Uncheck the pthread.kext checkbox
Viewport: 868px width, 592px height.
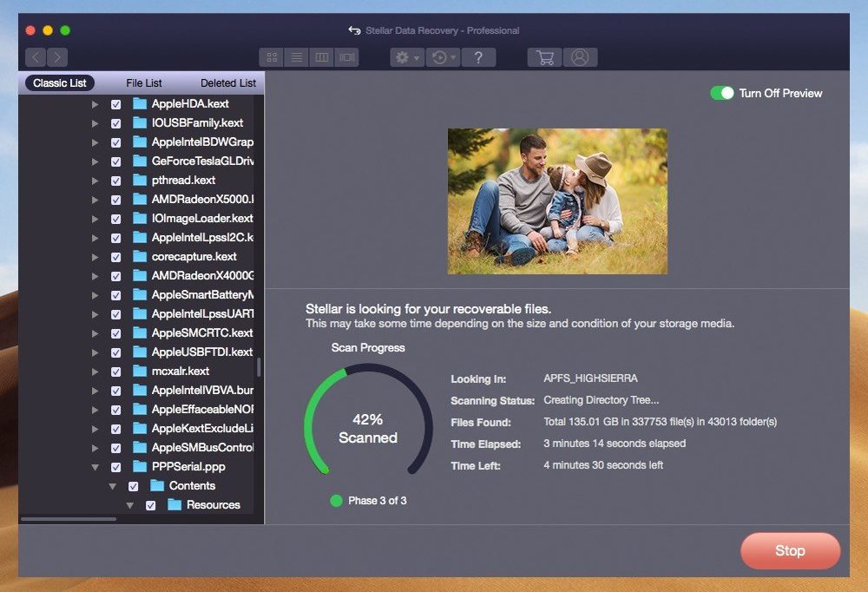[x=115, y=181]
